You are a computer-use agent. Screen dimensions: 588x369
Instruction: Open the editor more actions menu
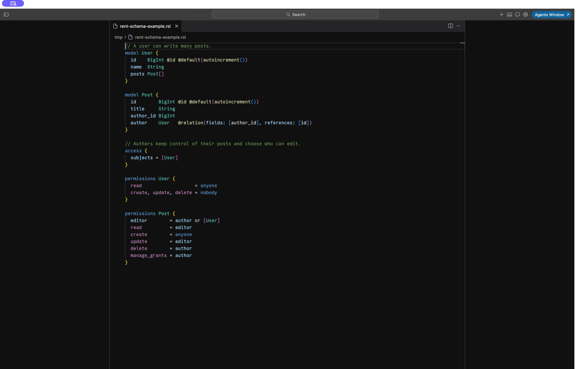tap(458, 26)
